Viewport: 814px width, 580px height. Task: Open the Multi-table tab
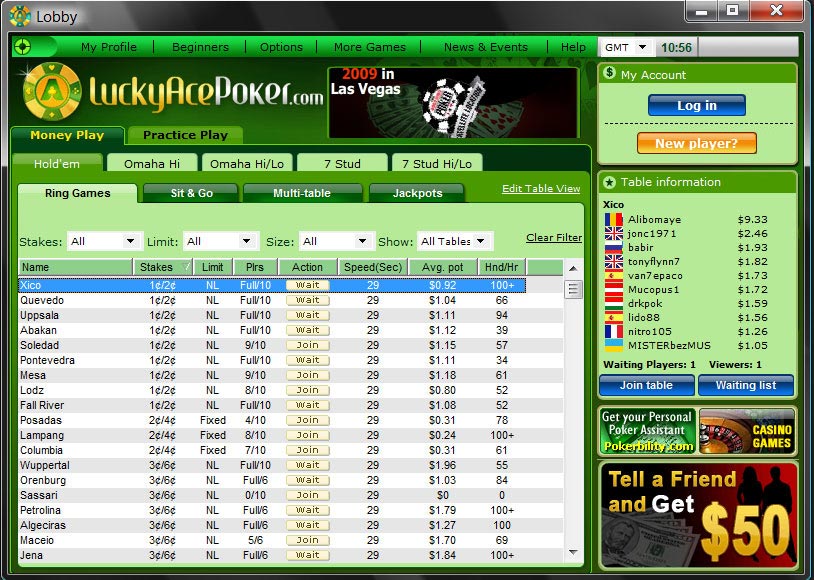[x=302, y=193]
